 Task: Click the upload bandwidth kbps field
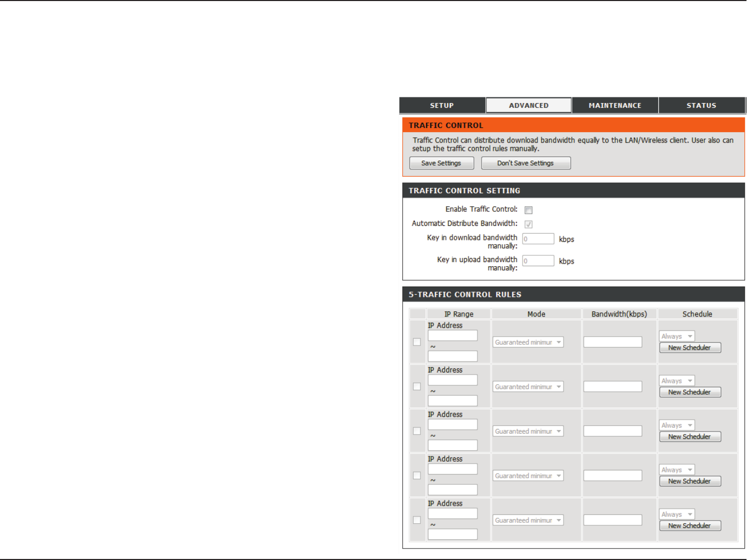point(538,261)
